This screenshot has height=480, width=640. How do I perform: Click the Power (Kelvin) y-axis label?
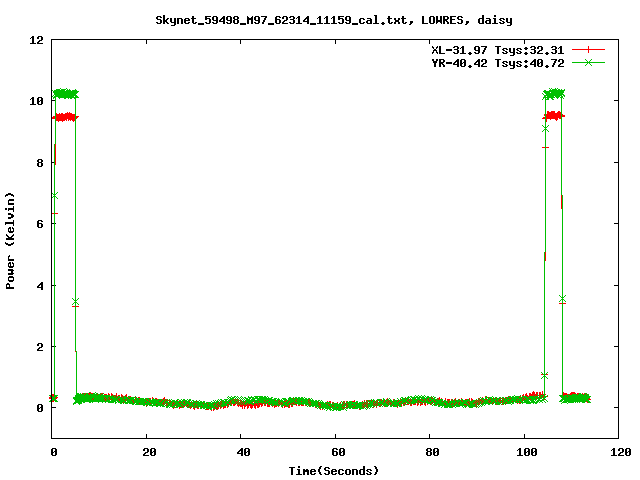[x=10, y=241]
